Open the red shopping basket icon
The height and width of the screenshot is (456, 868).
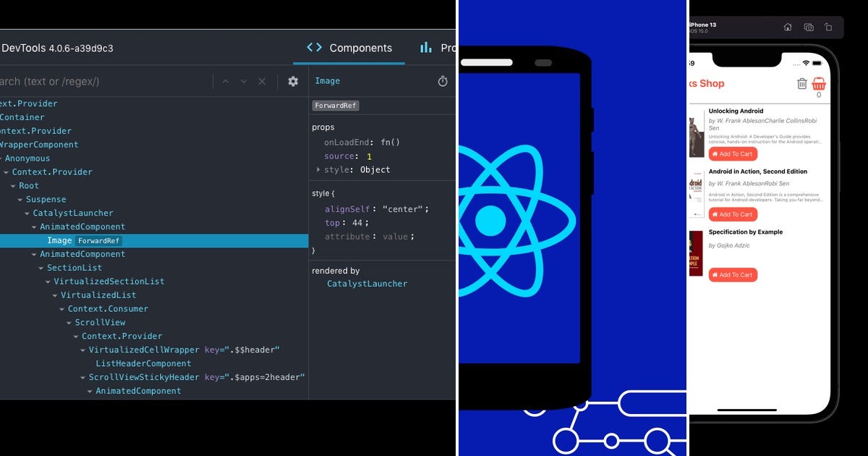(818, 83)
